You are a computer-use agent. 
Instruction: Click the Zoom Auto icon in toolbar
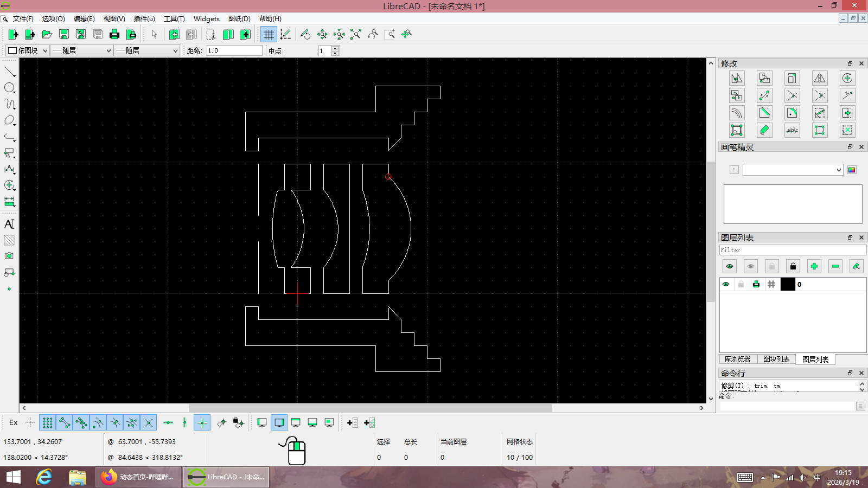356,34
